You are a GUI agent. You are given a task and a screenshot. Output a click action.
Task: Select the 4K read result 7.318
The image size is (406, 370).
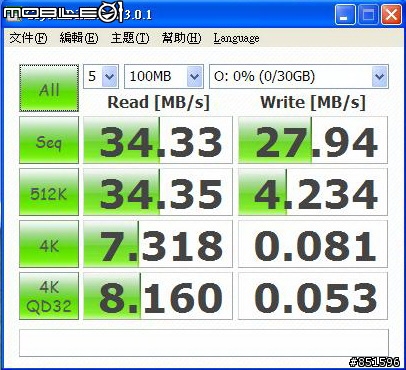coord(158,244)
